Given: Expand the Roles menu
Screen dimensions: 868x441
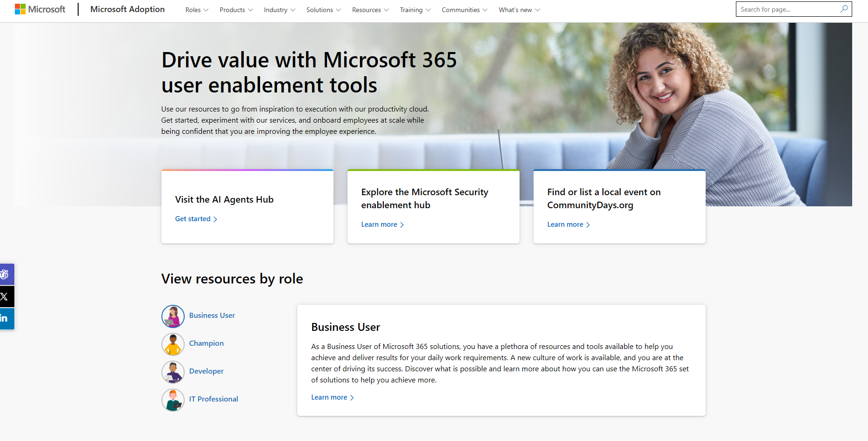Looking at the screenshot, I should tap(197, 10).
